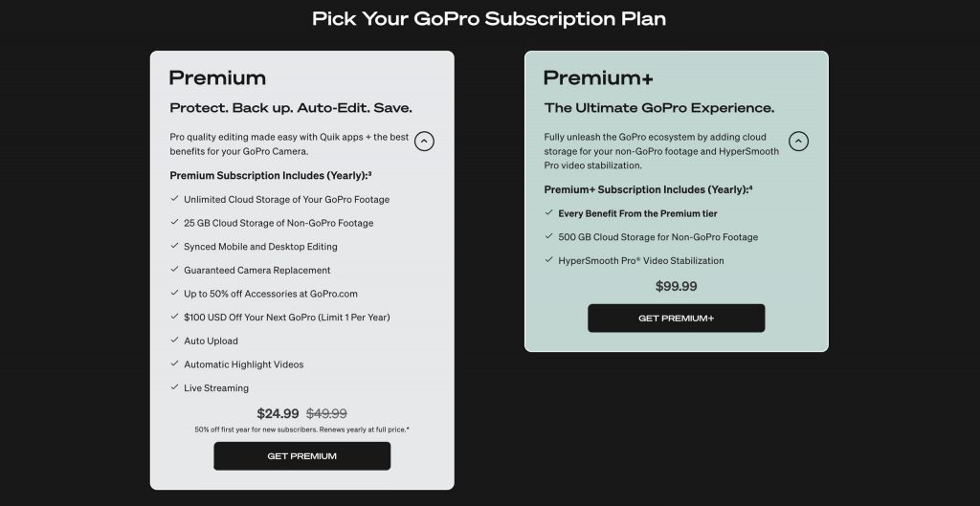Click the Automatic Highlight Videos feature text

244,364
